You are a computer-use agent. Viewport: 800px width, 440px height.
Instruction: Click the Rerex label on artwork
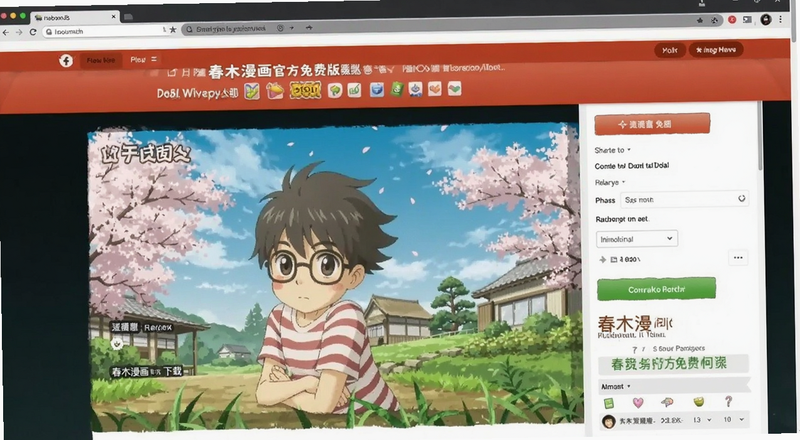click(142, 327)
